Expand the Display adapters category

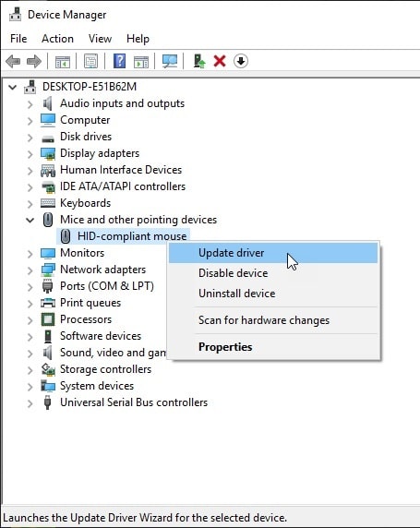click(30, 154)
